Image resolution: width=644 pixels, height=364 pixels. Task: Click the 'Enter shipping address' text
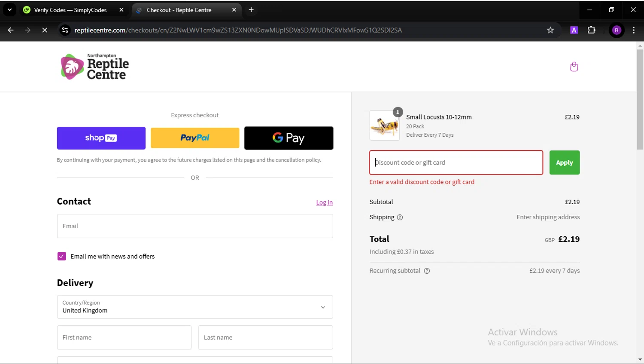548,217
